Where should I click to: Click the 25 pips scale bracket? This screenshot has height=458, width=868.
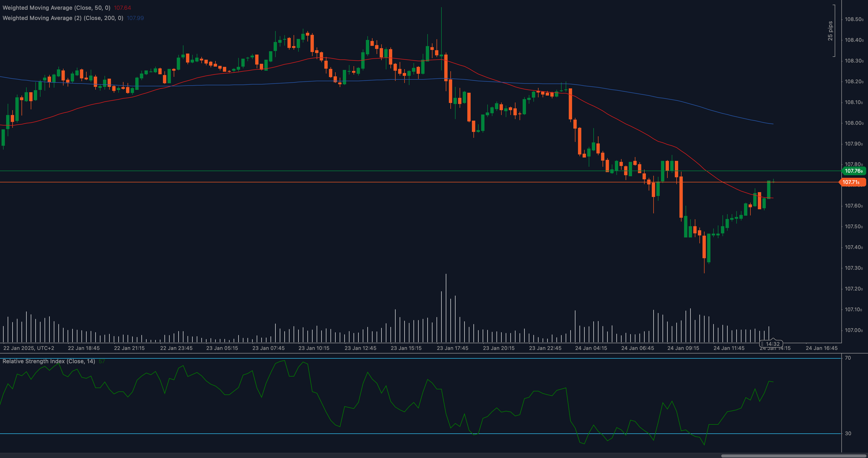[832, 31]
